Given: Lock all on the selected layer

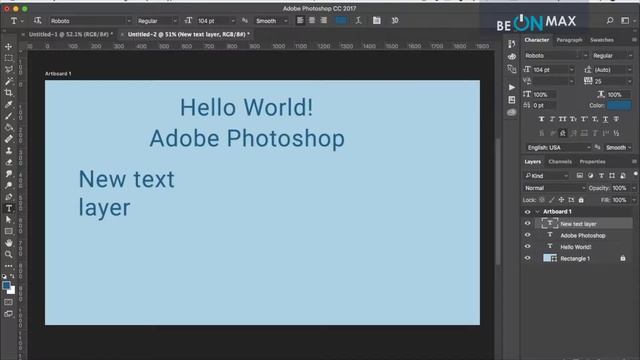Looking at the screenshot, I should [581, 200].
